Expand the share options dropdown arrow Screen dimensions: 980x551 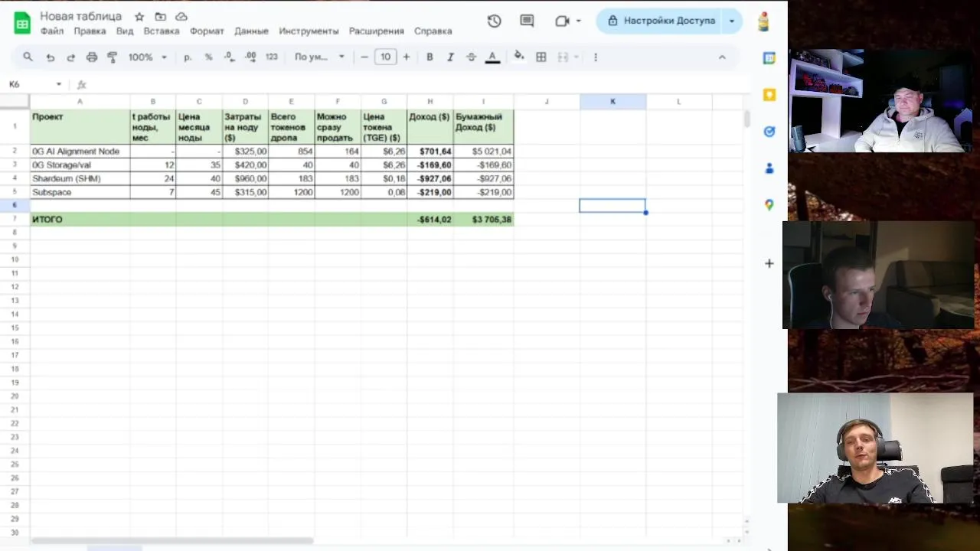[x=732, y=21]
